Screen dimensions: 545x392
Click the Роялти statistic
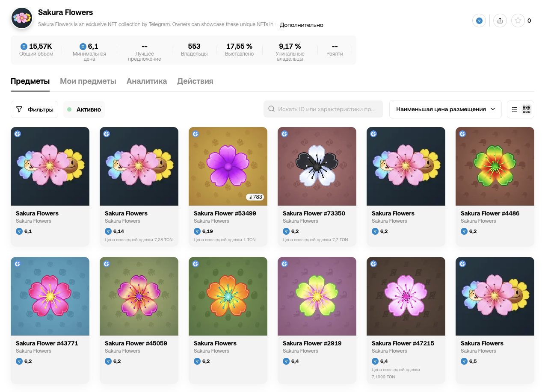[335, 50]
